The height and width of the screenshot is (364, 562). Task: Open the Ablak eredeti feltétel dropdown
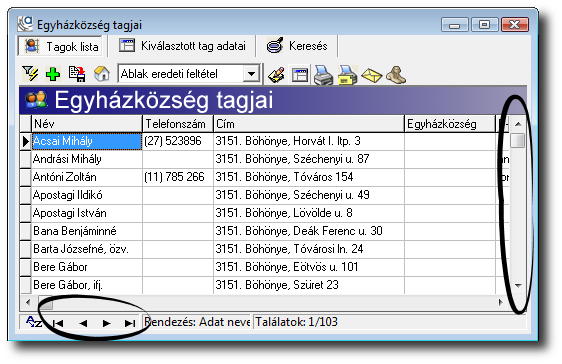pos(251,74)
